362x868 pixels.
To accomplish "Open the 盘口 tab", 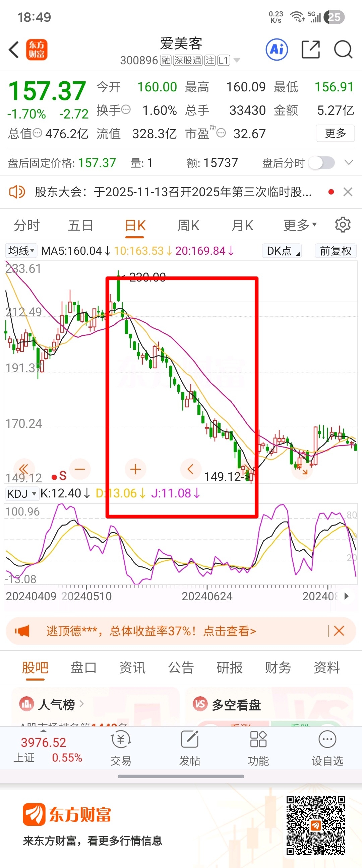I will tap(83, 667).
